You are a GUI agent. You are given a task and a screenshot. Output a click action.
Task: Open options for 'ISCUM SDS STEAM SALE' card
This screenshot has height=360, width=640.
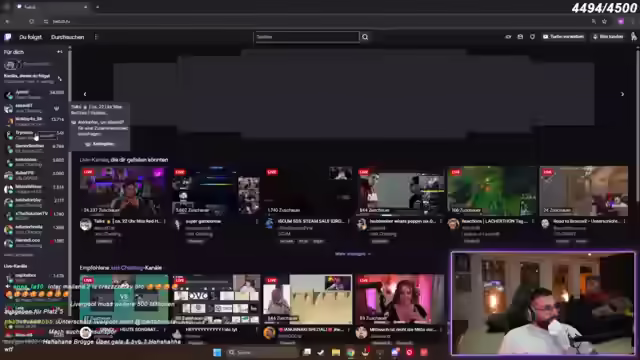pyautogui.click(x=349, y=221)
